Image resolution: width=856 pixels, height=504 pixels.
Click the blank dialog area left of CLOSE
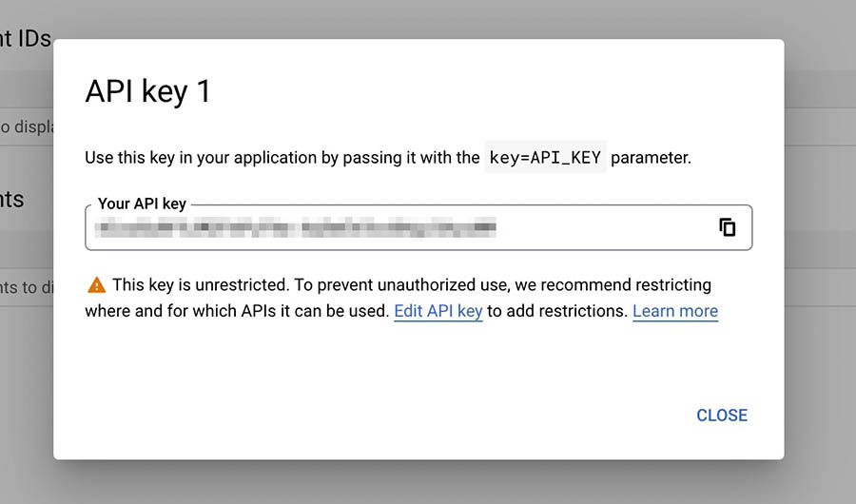380,416
